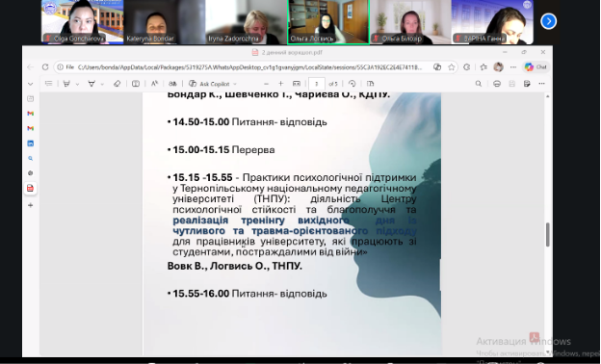The width and height of the screenshot is (601, 364).
Task: Click the Read aloud icon
Action: (154, 84)
